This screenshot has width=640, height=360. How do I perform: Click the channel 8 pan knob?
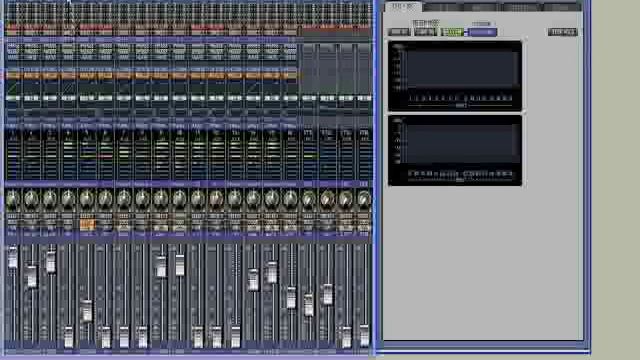pos(142,199)
